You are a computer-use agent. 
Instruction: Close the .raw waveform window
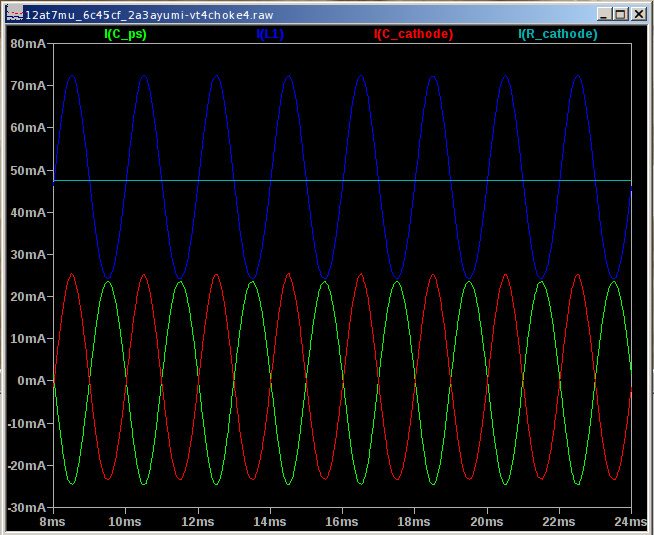click(638, 14)
